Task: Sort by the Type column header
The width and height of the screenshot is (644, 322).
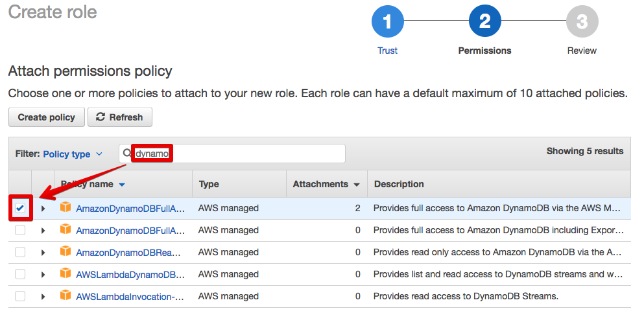Action: tap(209, 184)
